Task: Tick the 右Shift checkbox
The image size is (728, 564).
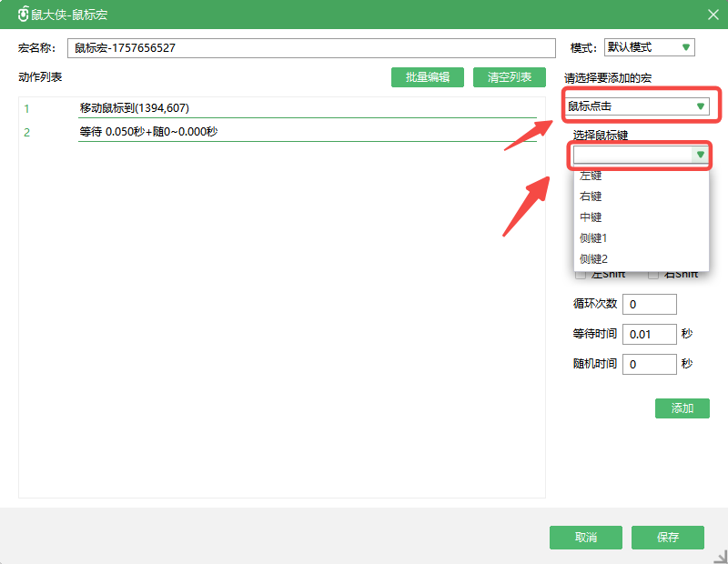Action: click(652, 276)
